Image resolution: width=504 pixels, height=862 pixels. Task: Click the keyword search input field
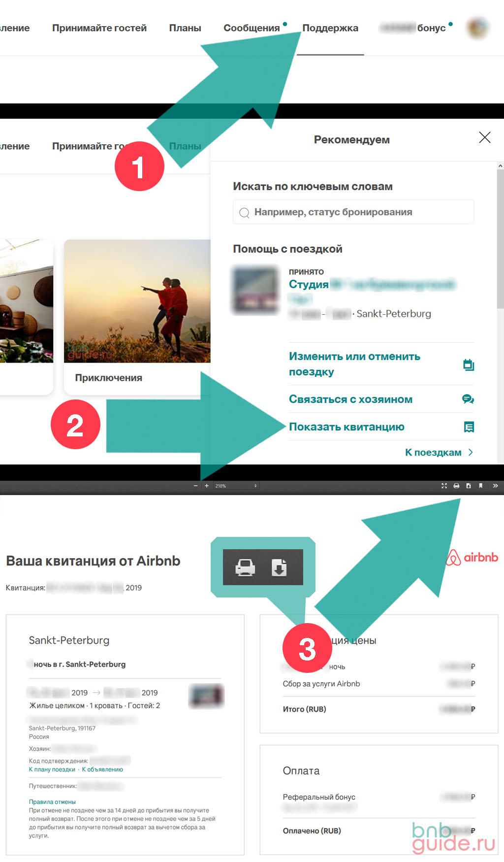[x=353, y=212]
